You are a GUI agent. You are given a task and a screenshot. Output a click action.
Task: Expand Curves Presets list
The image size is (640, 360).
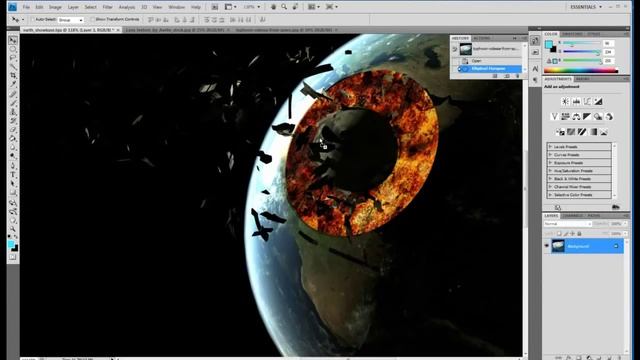550,155
